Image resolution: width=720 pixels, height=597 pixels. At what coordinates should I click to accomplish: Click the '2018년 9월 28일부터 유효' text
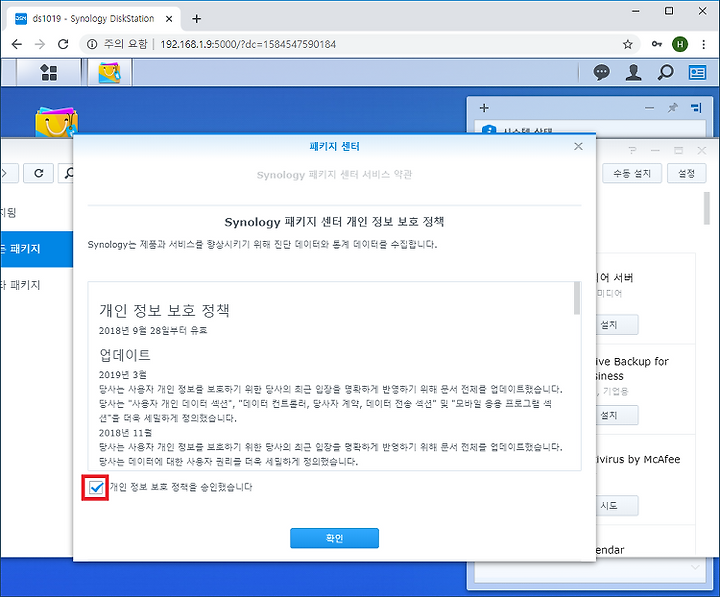(x=153, y=330)
